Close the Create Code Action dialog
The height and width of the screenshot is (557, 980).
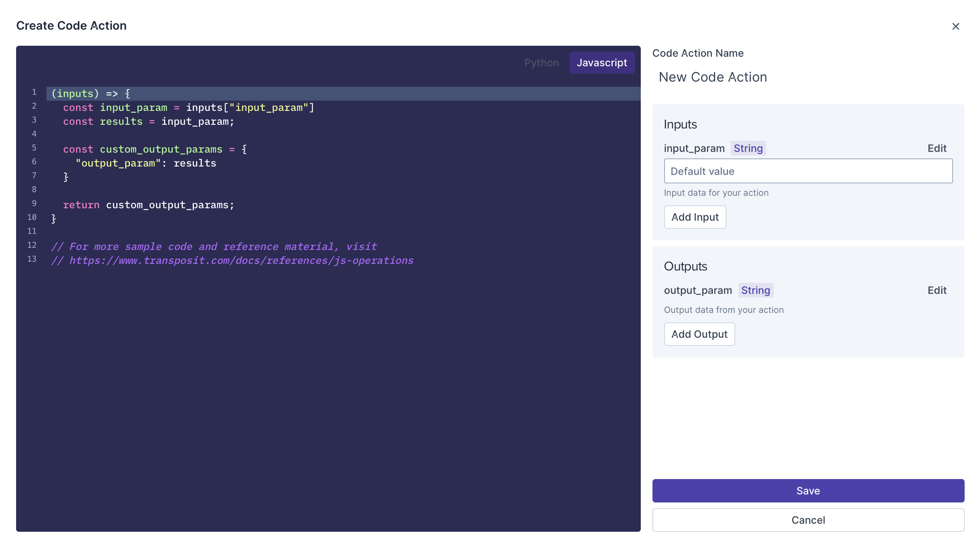pyautogui.click(x=955, y=26)
